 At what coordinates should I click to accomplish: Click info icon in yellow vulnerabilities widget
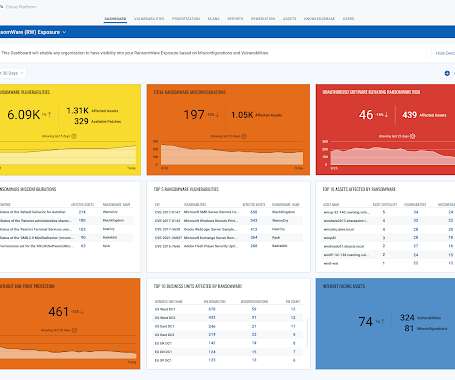coord(74,136)
